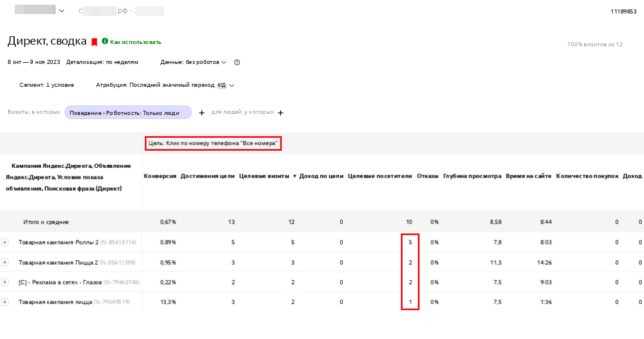Expand row 'Товарная кампания Пицца 2'
The image size is (644, 339).
point(5,262)
